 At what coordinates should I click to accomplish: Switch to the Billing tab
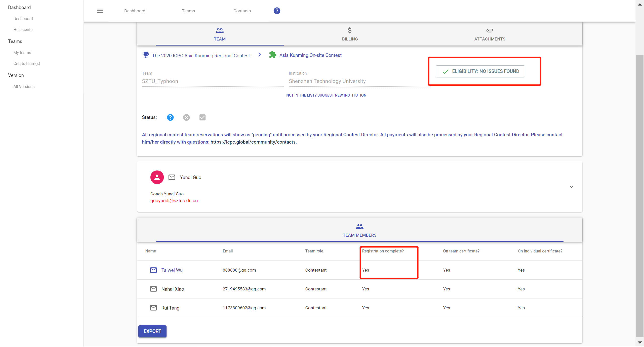pos(350,34)
